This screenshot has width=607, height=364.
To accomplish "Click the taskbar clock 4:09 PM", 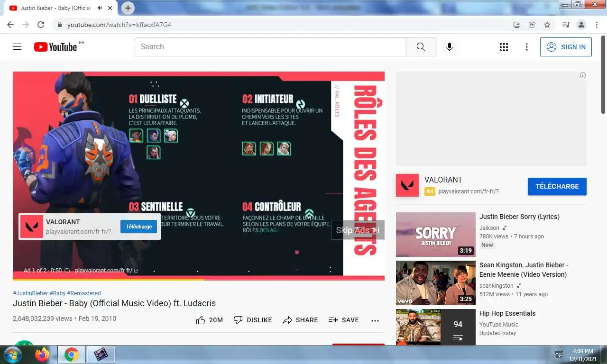I will [583, 351].
